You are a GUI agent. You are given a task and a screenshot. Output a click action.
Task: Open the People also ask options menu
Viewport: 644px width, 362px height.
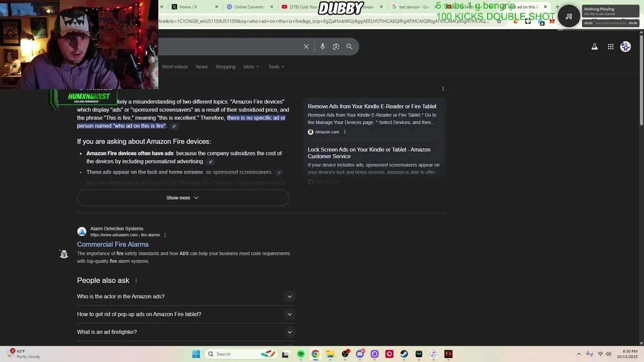tap(136, 281)
